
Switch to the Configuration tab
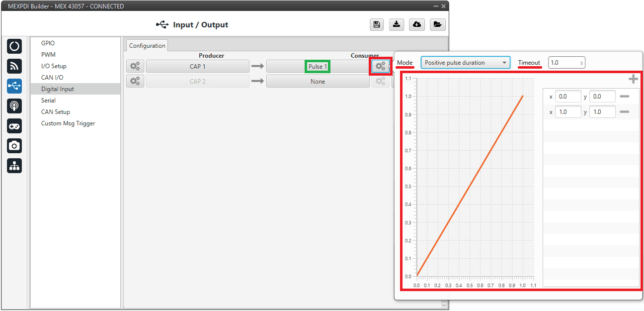147,46
